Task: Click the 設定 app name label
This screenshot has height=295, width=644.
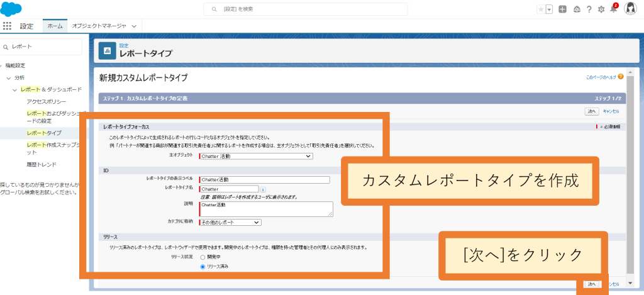Action: click(x=26, y=26)
